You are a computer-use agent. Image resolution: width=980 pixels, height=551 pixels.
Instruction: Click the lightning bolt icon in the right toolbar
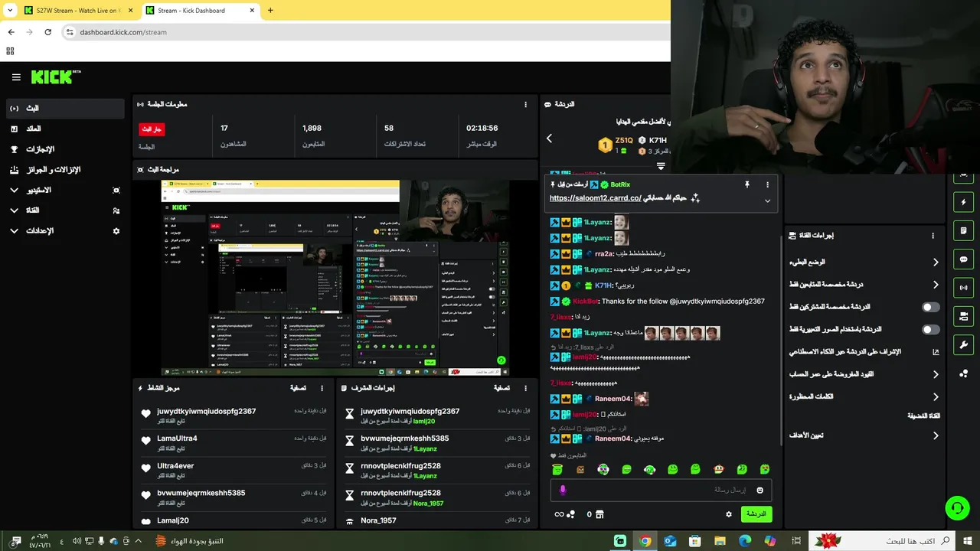click(963, 202)
